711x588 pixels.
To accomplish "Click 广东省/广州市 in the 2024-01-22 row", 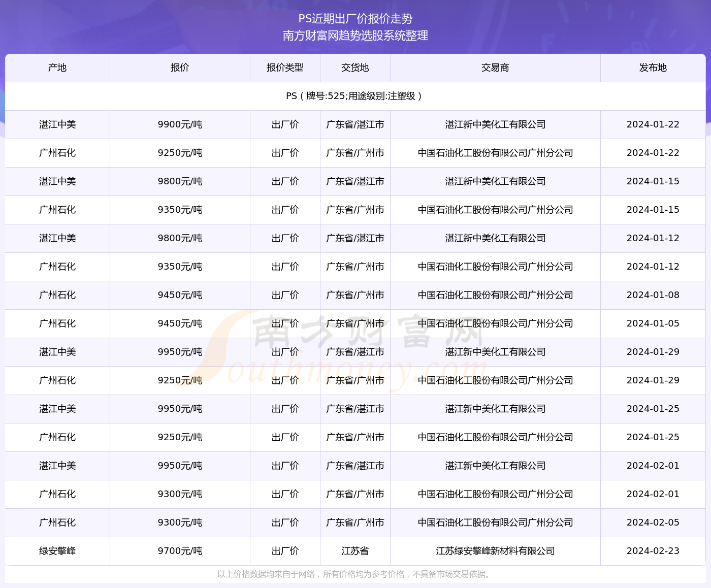I will [355, 153].
